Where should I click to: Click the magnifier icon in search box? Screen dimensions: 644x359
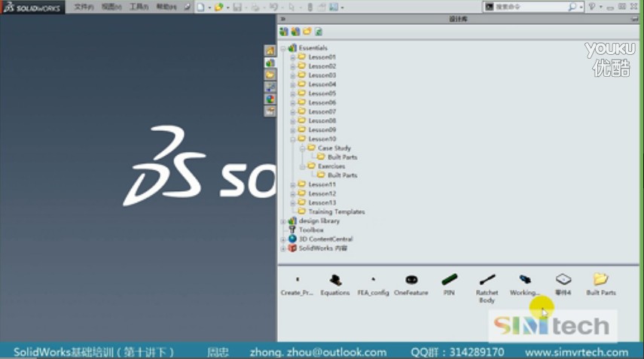point(572,7)
